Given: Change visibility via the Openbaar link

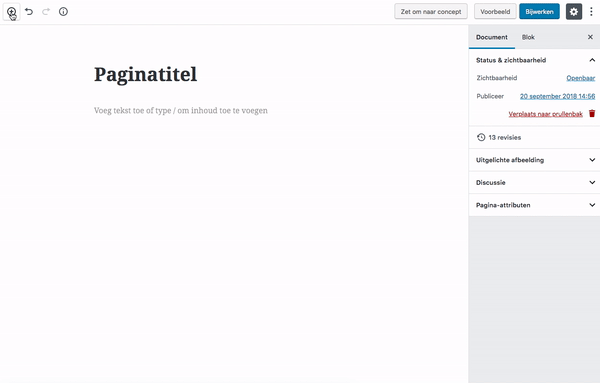Looking at the screenshot, I should pos(580,78).
